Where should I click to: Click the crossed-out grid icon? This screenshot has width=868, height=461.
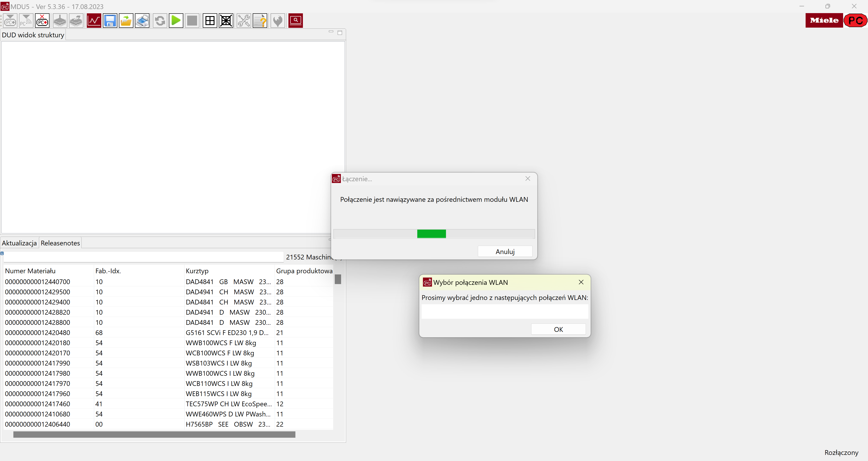[226, 21]
